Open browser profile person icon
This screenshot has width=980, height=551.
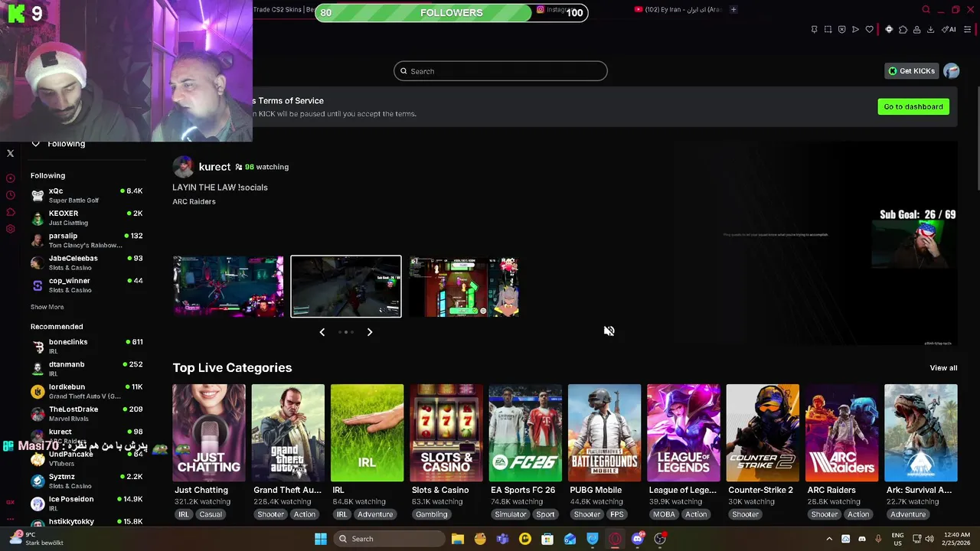916,29
